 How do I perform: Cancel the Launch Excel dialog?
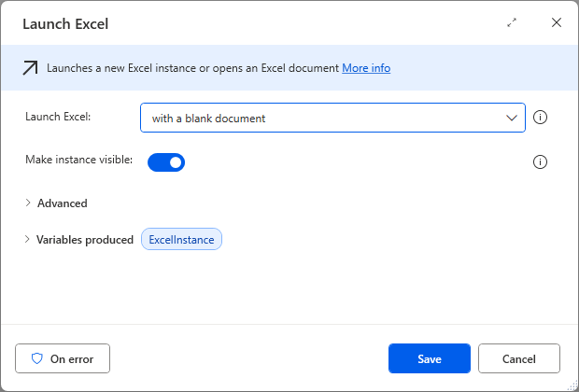tap(519, 358)
